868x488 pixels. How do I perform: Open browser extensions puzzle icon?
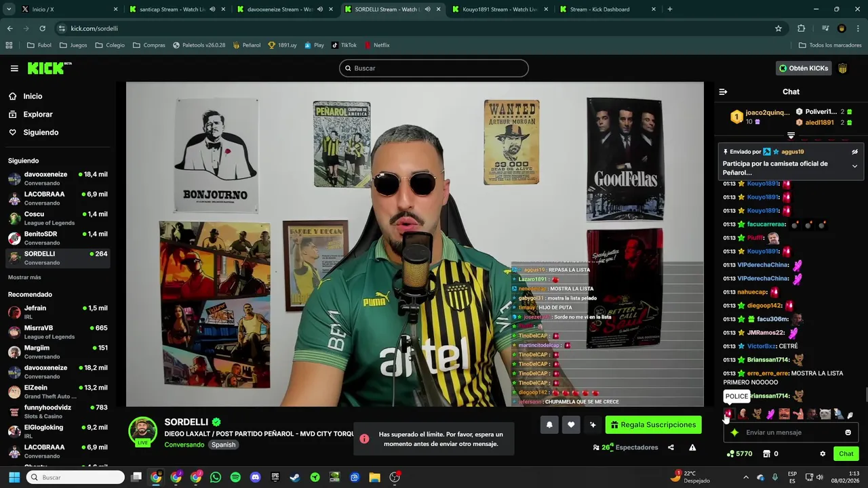[x=802, y=28]
